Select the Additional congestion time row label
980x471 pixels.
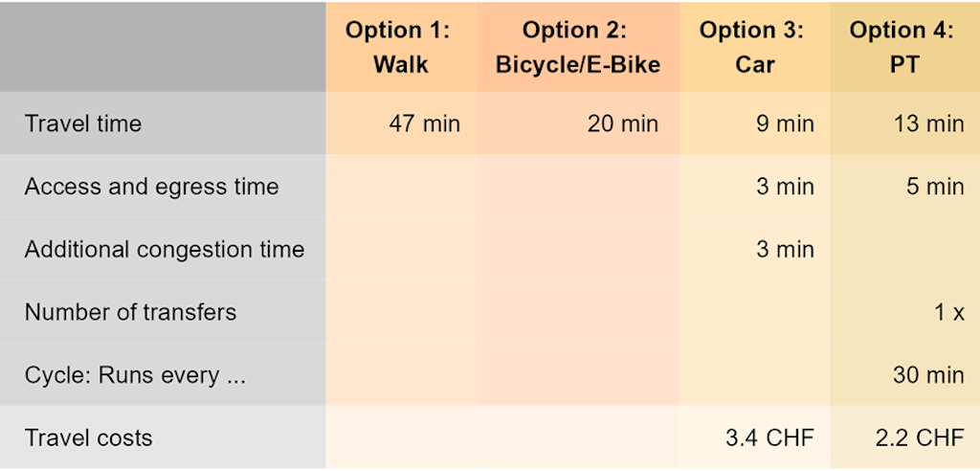tap(165, 250)
